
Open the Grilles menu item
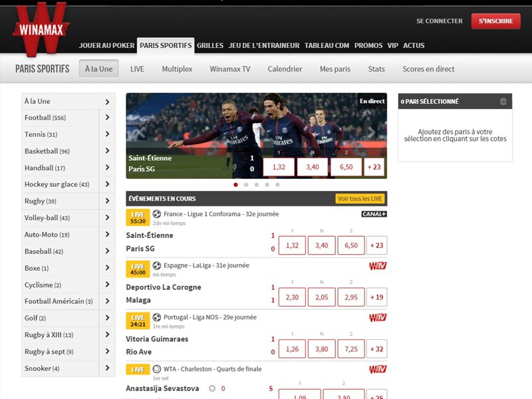coord(210,45)
